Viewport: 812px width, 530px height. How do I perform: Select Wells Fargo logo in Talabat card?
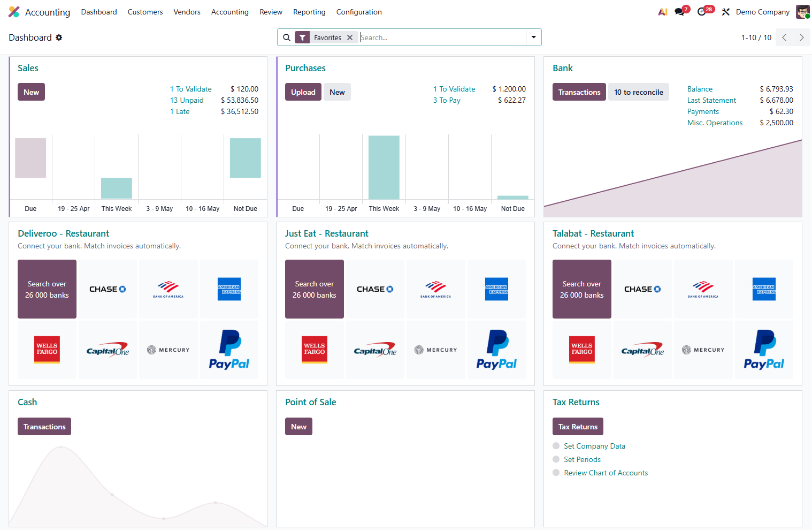[582, 350]
